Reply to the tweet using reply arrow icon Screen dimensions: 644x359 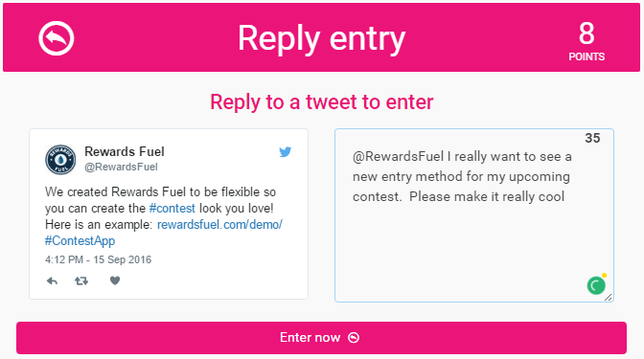pyautogui.click(x=52, y=281)
